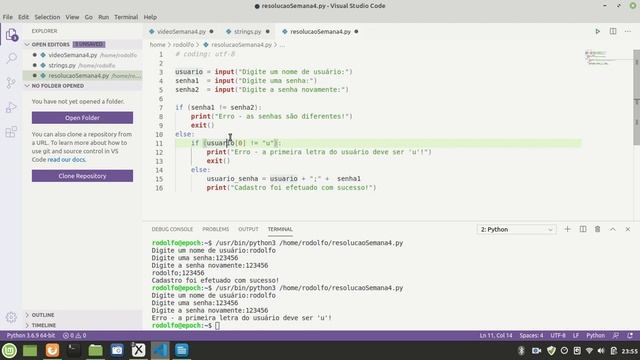Screen dimensions: 640x360
Task: Open notifications bell in status bar
Action: click(630, 336)
